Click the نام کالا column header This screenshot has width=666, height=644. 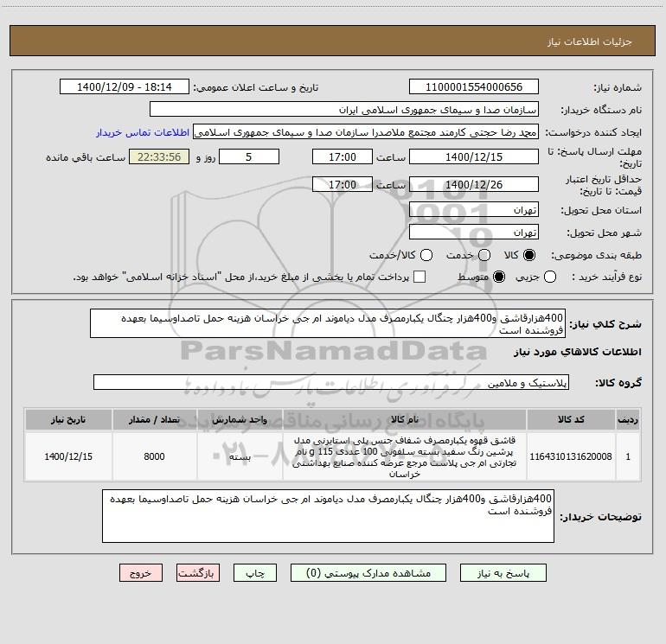(405, 420)
